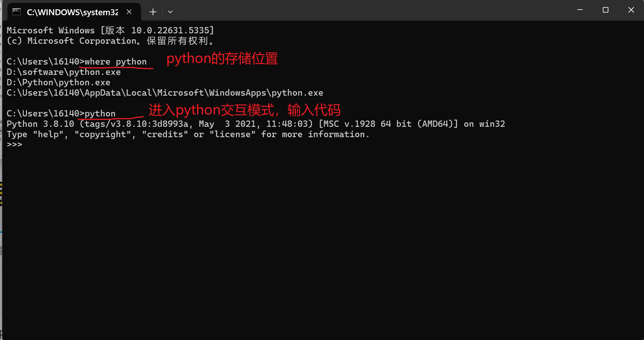Click the >>> interactive prompt
Viewport: 644px width, 340px height.
14,144
